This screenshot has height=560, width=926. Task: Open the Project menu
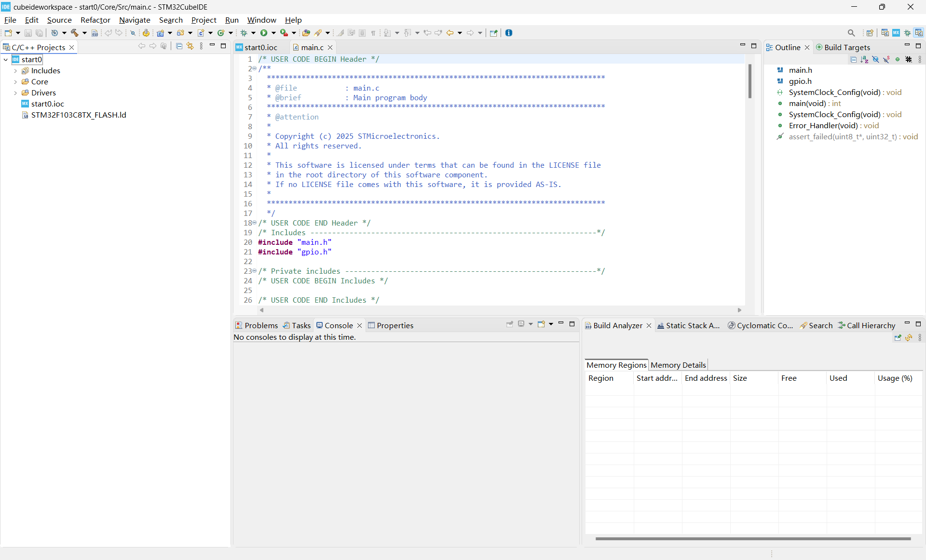tap(204, 20)
